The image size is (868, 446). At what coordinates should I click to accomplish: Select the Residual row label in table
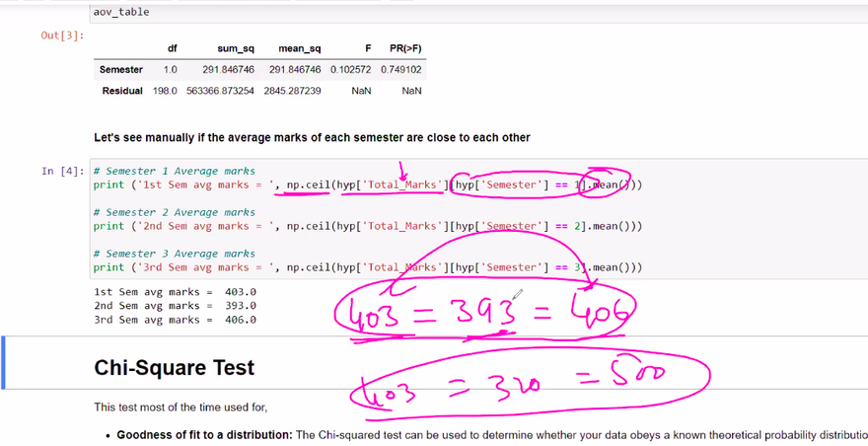[121, 91]
